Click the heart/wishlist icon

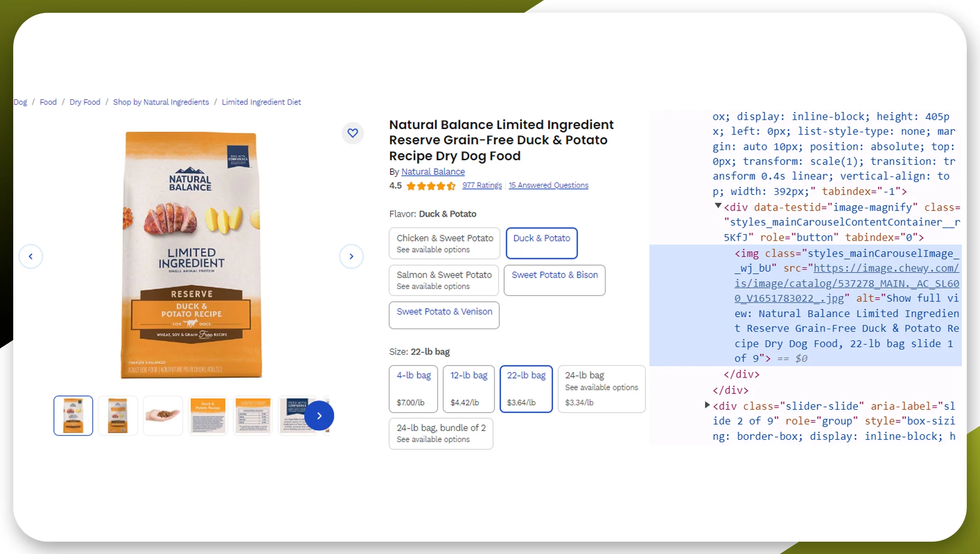point(353,133)
